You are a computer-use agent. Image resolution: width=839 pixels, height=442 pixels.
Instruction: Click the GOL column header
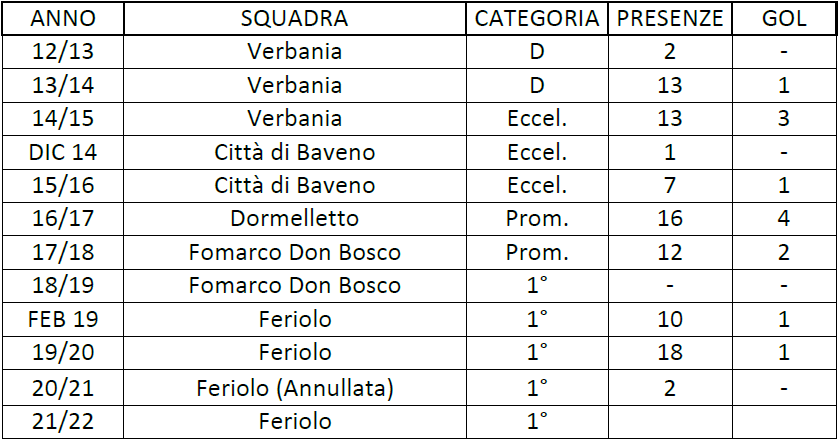784,19
